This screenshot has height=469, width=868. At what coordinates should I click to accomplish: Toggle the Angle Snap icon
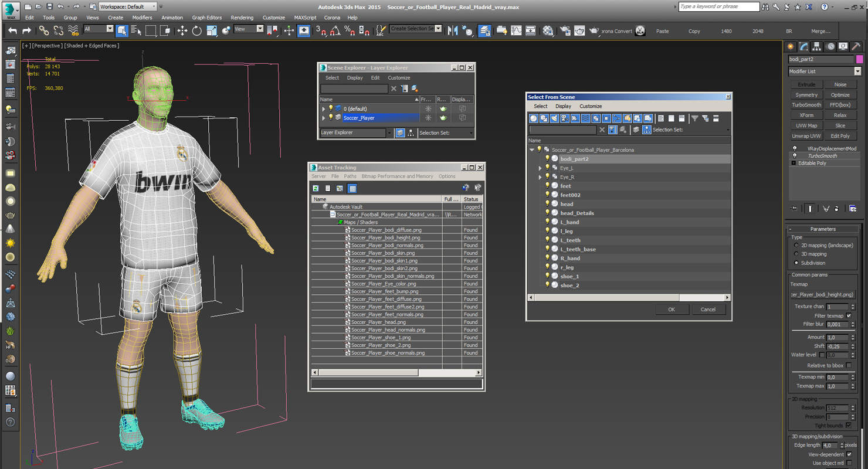point(335,30)
